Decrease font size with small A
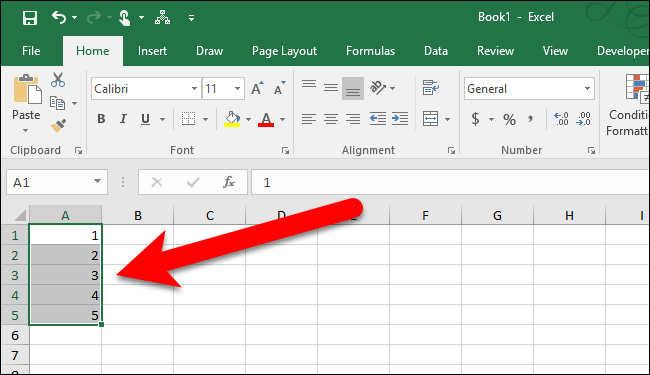 pos(280,88)
